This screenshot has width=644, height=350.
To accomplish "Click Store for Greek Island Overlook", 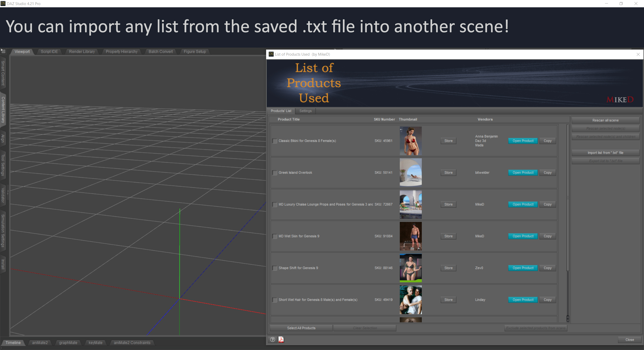I will 448,172.
